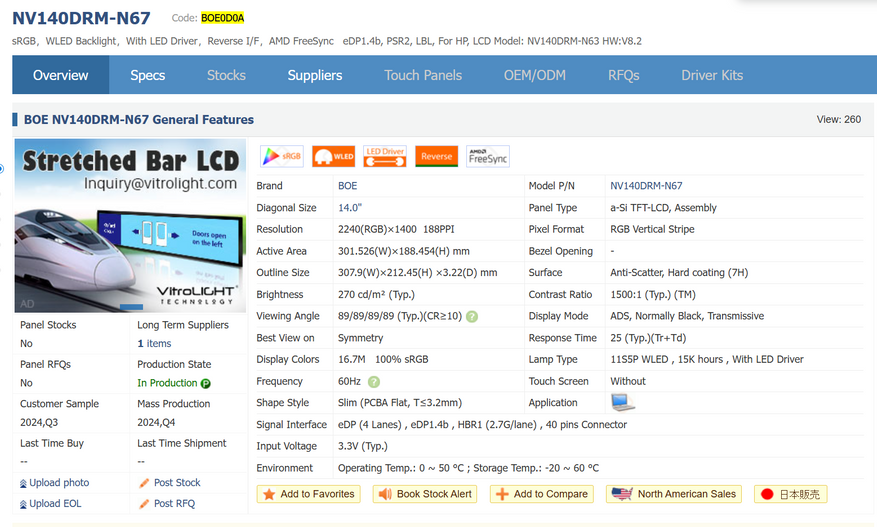This screenshot has width=877, height=527.
Task: Click the 25 (Typ.) response time value
Action: point(648,338)
